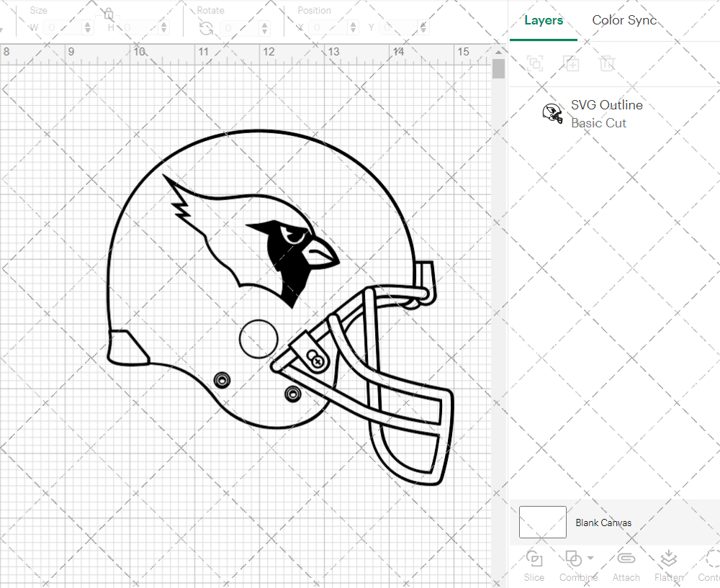Image resolution: width=720 pixels, height=588 pixels.
Task: Click the Attach paperclip icon
Action: [626, 559]
